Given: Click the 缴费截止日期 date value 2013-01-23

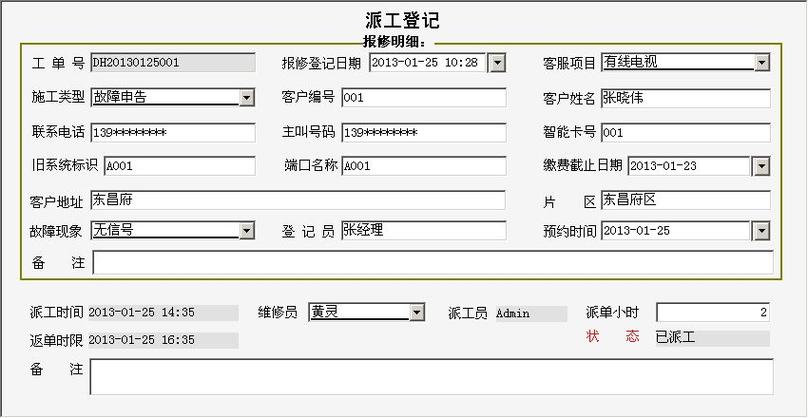Looking at the screenshot, I should [691, 166].
